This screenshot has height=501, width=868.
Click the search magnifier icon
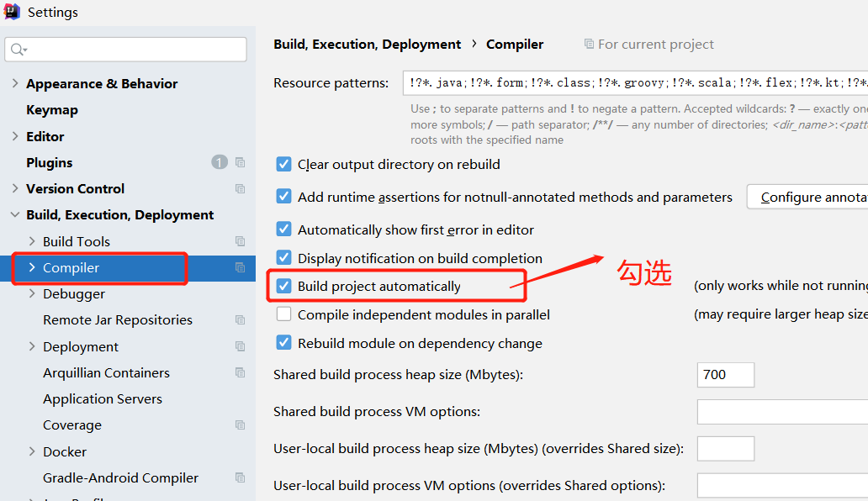[x=16, y=50]
